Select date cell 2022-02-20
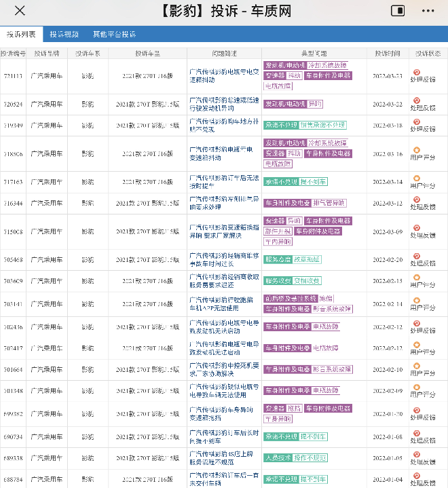 388,260
